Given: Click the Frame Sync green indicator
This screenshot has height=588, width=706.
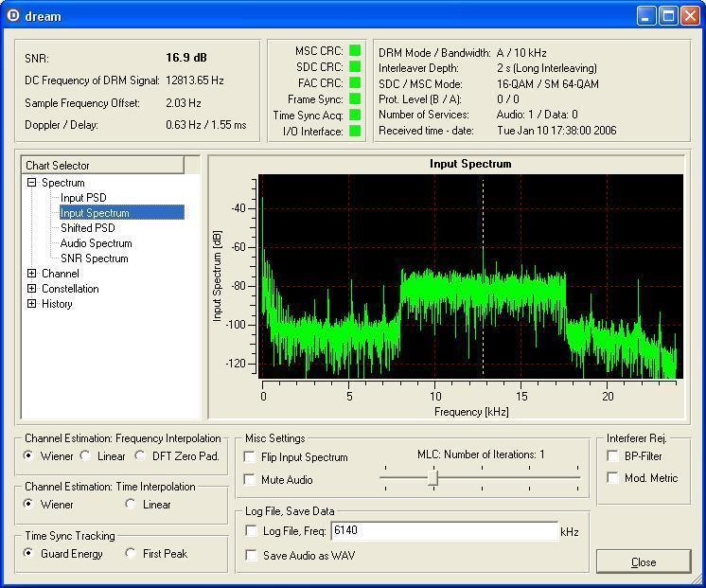Looking at the screenshot, I should tap(355, 99).
